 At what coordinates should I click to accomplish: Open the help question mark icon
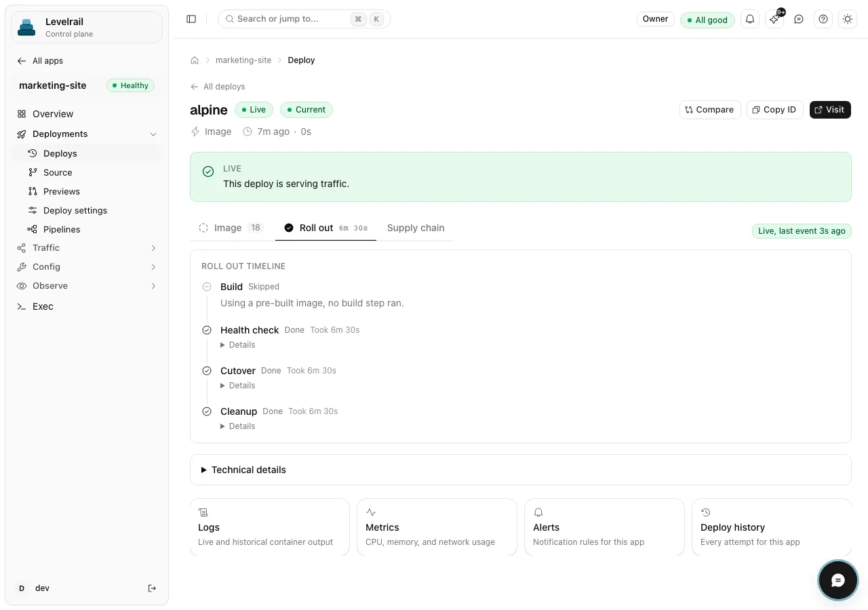point(823,19)
